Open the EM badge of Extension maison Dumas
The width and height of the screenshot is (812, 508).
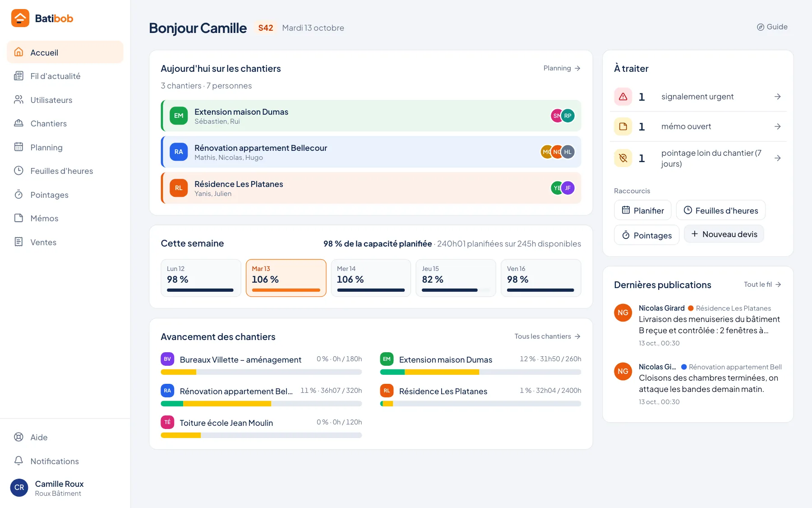click(x=179, y=116)
